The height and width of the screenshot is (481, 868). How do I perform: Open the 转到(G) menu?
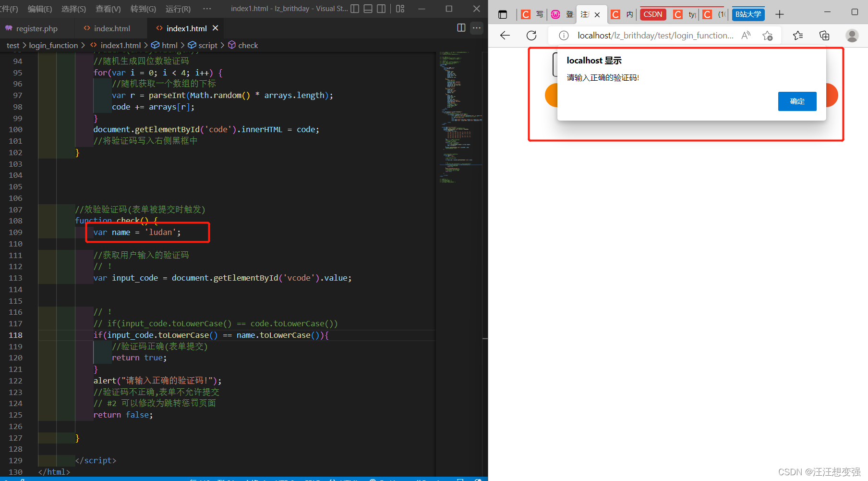point(143,9)
